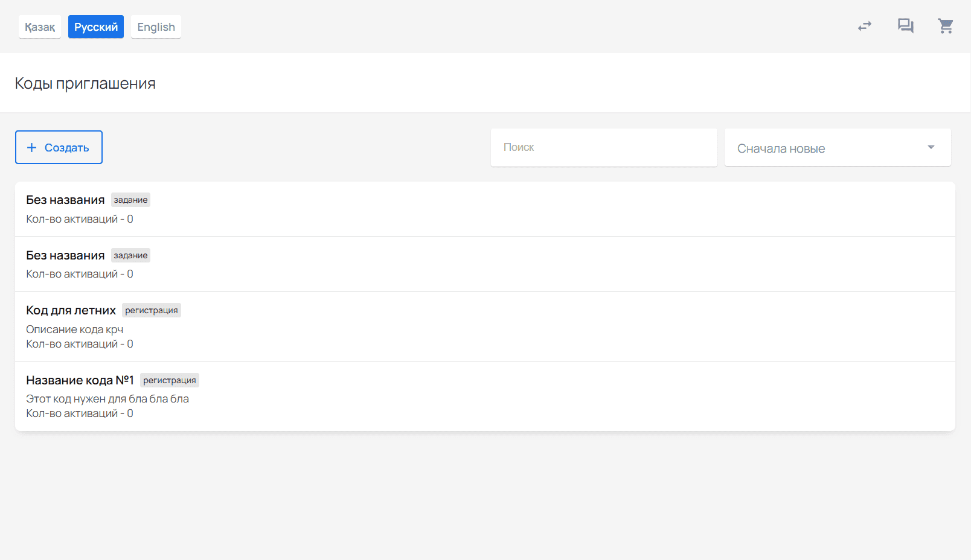This screenshot has height=560, width=971.
Task: Click description Этот код нужен для бла бла бла
Action: 107,399
